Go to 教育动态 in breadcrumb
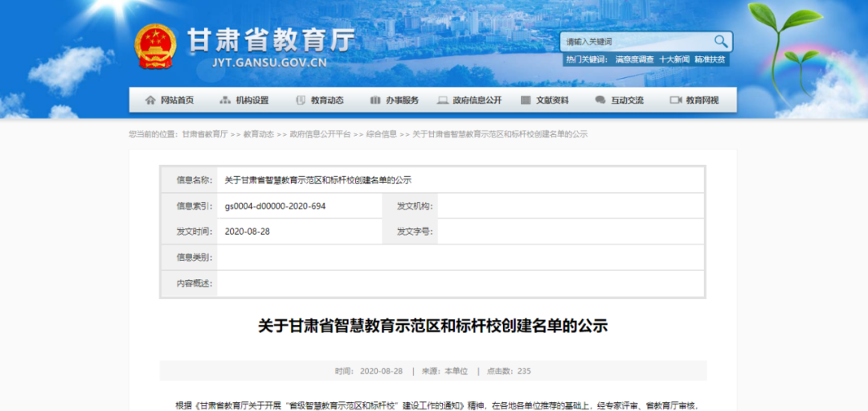 [259, 134]
